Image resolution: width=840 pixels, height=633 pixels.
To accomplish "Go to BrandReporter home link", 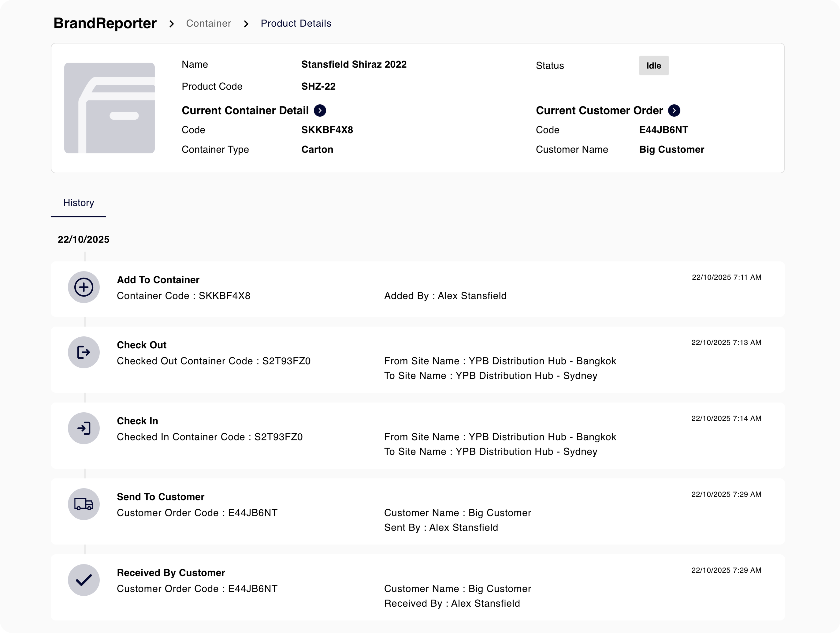I will [x=105, y=23].
